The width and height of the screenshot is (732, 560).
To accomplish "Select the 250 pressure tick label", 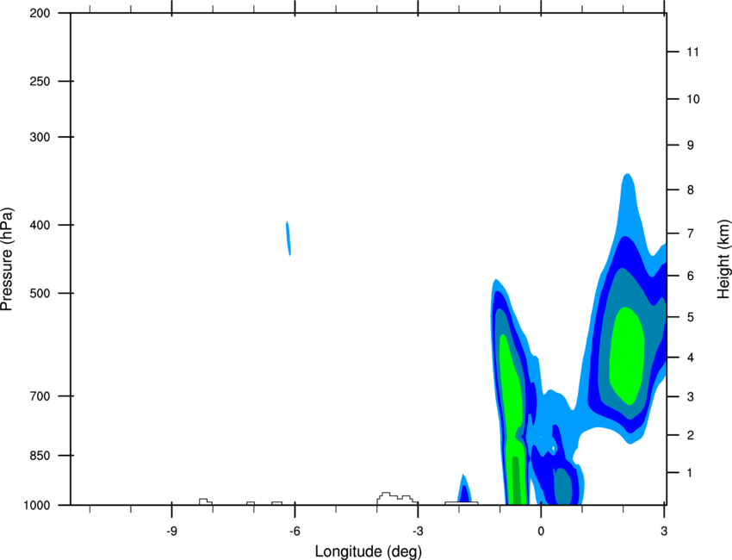I will point(40,81).
